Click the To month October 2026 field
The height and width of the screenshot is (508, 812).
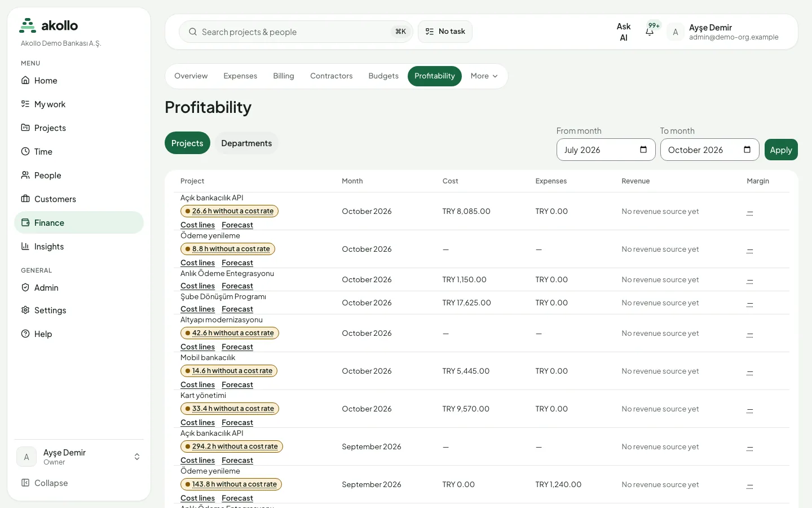point(709,150)
